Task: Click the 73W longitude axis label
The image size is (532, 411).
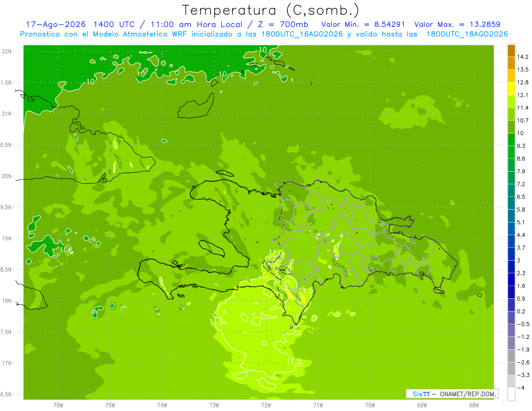Action: click(x=214, y=405)
